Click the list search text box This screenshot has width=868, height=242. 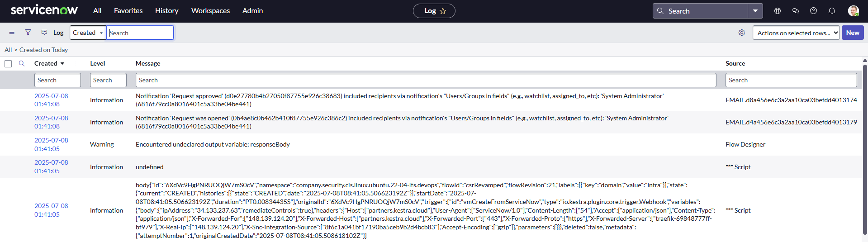click(x=140, y=33)
